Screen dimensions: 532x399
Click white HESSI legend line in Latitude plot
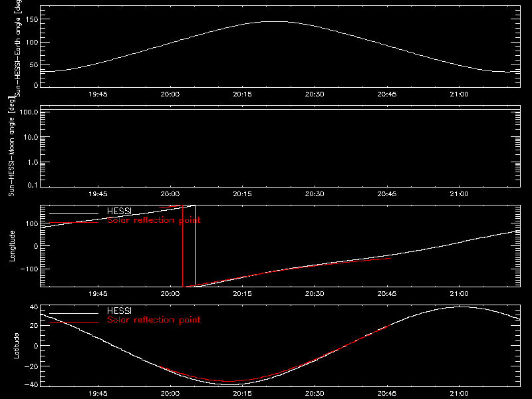[74, 313]
